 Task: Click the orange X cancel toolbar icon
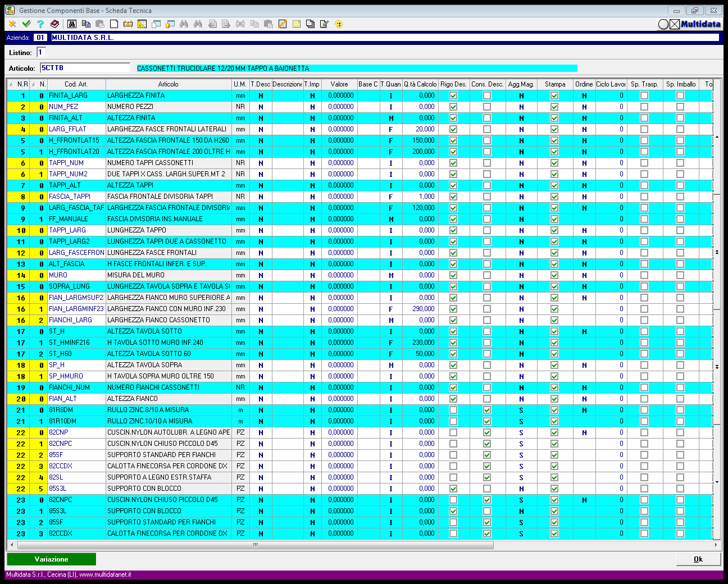(12, 24)
